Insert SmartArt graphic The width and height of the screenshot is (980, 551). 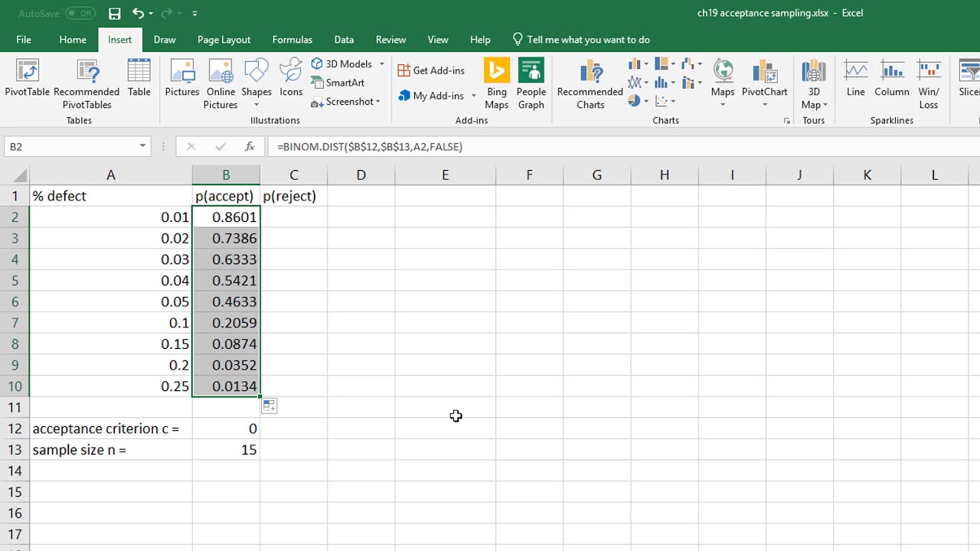tap(338, 83)
